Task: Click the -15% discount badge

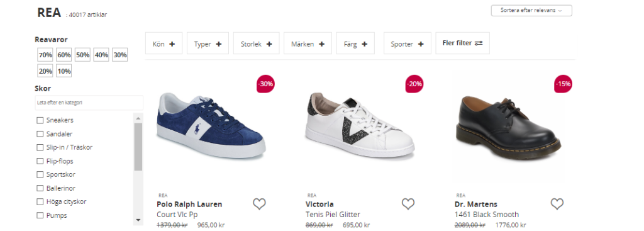Action: pyautogui.click(x=563, y=84)
